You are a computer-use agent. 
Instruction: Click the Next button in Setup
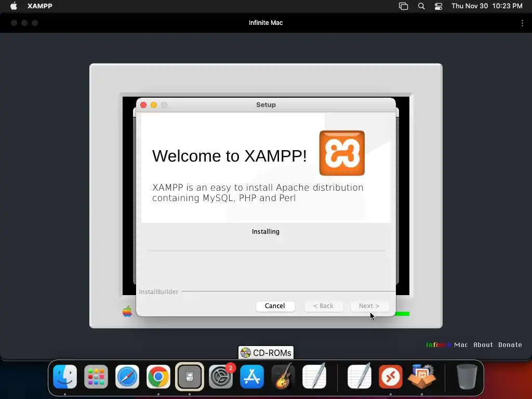pos(369,306)
